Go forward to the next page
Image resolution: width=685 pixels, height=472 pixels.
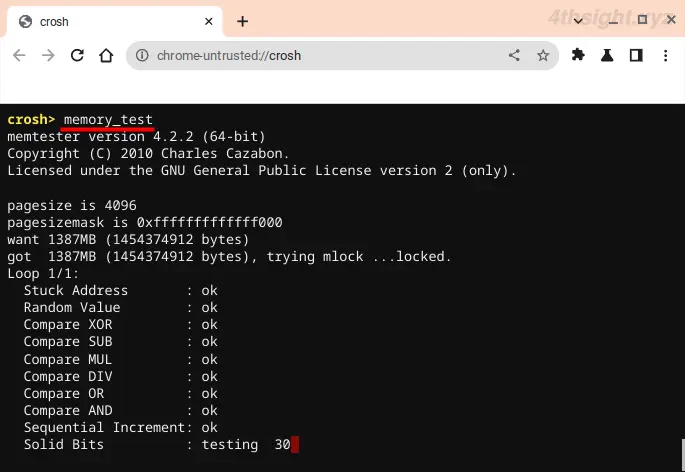[48, 56]
